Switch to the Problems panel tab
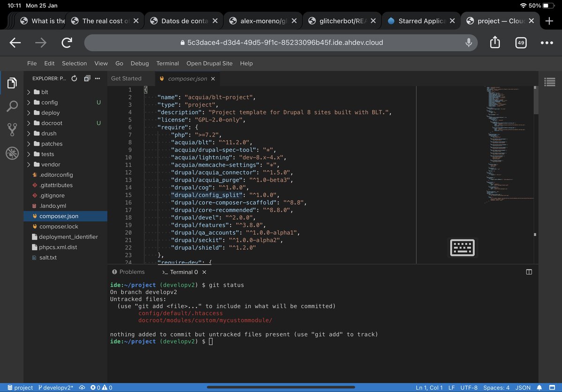The height and width of the screenshot is (392, 562). 128,272
